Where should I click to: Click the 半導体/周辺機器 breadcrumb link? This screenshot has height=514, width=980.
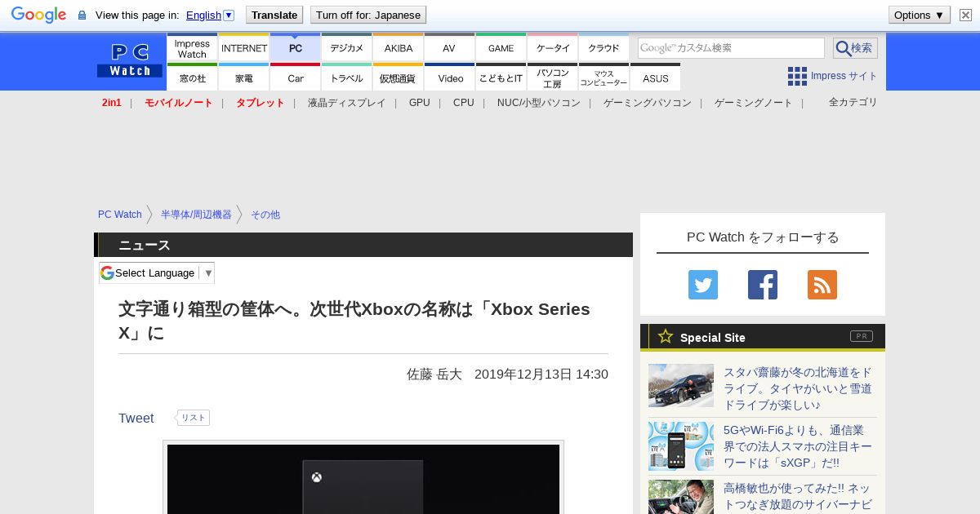coord(196,215)
